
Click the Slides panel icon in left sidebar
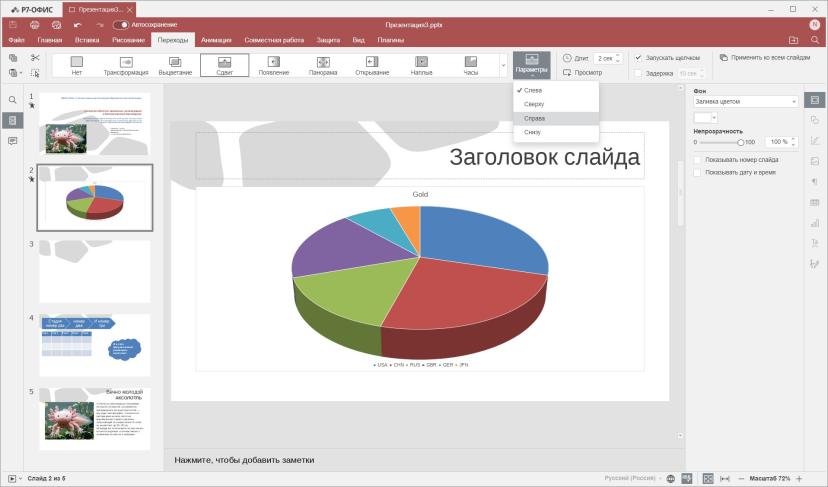[13, 120]
